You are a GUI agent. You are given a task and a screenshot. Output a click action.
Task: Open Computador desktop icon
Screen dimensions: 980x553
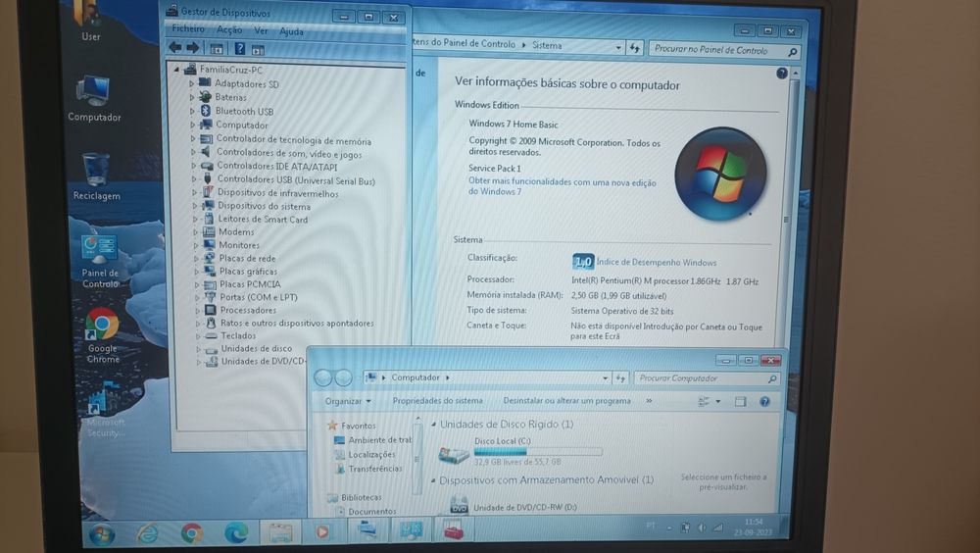click(94, 98)
